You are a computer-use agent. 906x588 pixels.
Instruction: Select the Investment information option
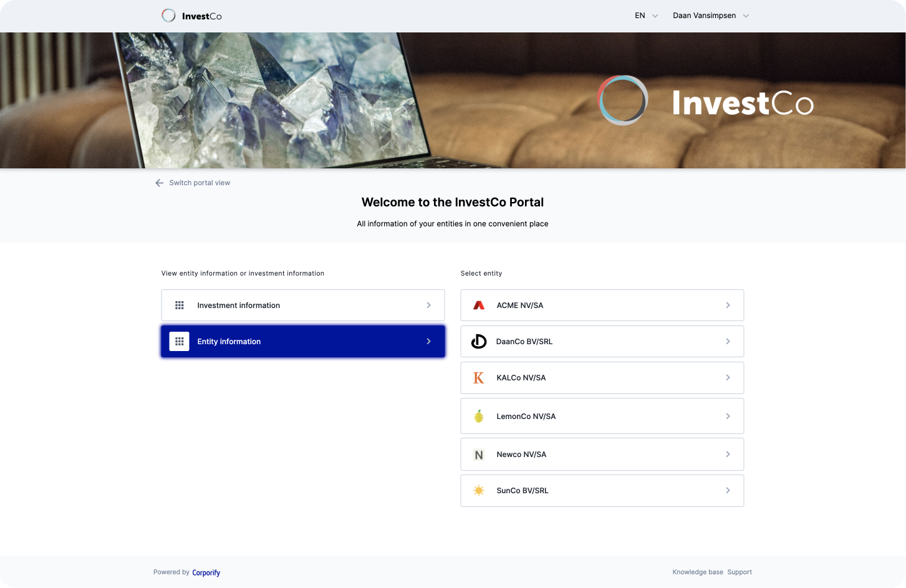(302, 306)
